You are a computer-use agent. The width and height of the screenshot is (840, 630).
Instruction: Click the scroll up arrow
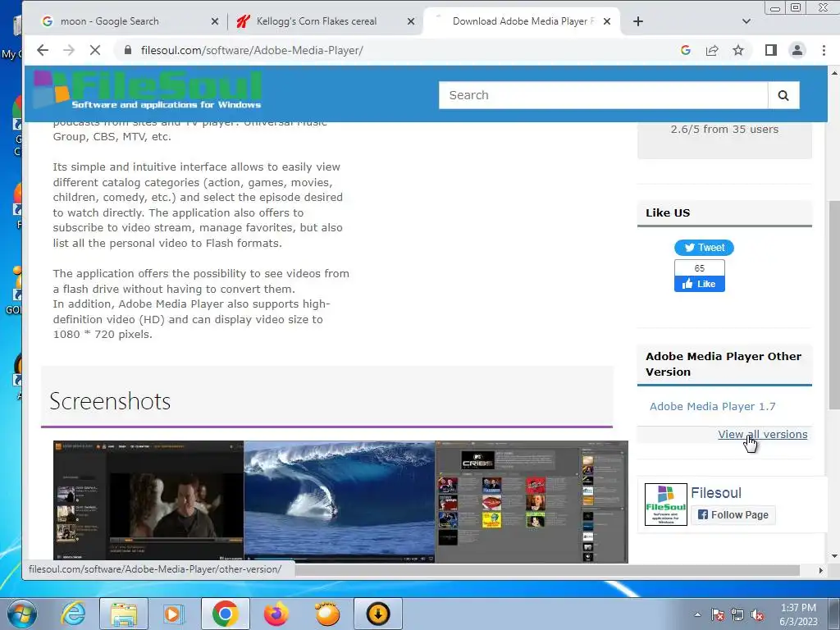point(834,73)
